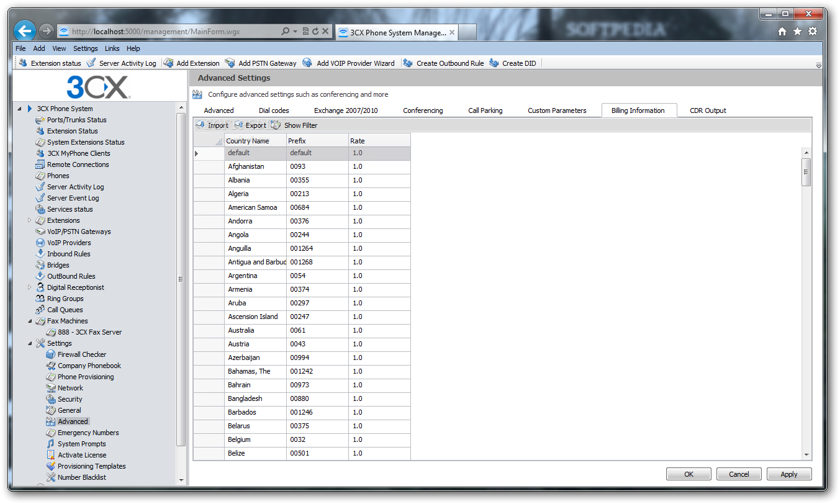
Task: Click the browser back arrow button
Action: click(25, 31)
